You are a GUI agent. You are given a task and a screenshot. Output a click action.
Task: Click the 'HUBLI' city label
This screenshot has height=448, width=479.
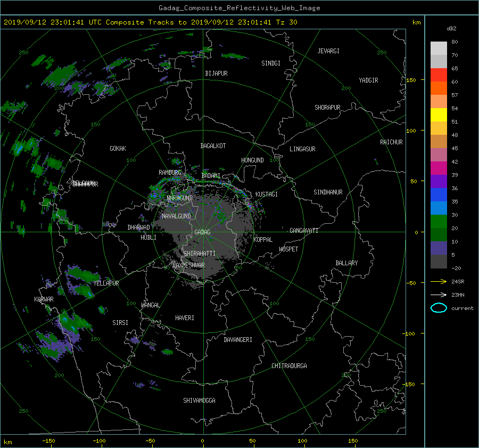[148, 238]
